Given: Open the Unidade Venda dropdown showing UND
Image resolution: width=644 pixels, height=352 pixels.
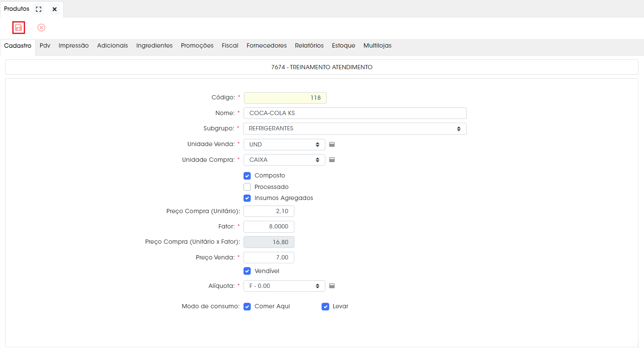Looking at the screenshot, I should [x=284, y=144].
